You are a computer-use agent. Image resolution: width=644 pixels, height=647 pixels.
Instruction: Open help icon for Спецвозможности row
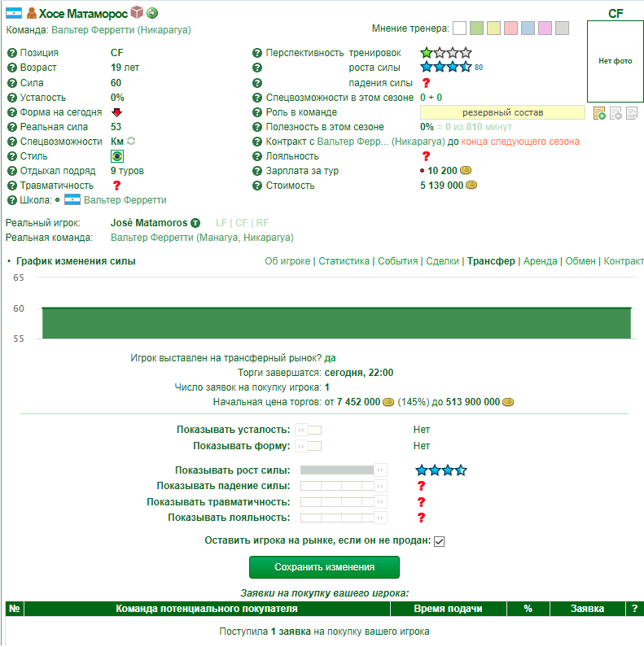(12, 142)
